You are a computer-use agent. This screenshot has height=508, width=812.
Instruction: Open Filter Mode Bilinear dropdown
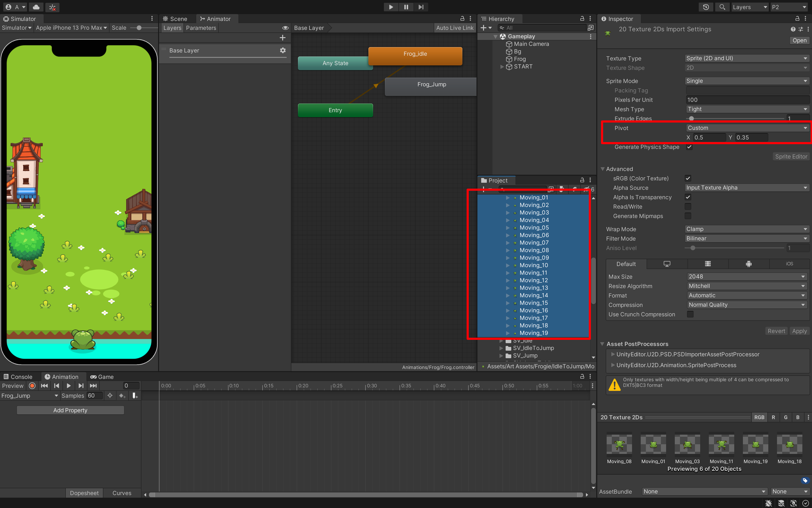(747, 238)
